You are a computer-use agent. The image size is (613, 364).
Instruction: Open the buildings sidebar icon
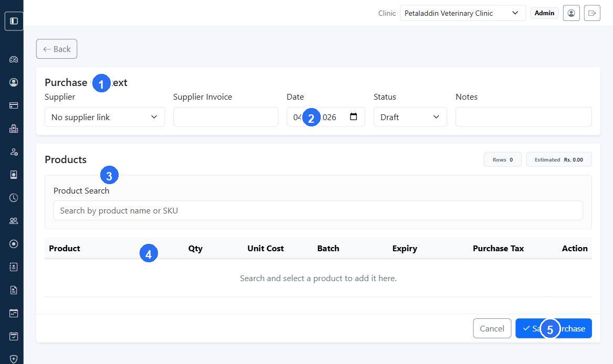pos(14,129)
